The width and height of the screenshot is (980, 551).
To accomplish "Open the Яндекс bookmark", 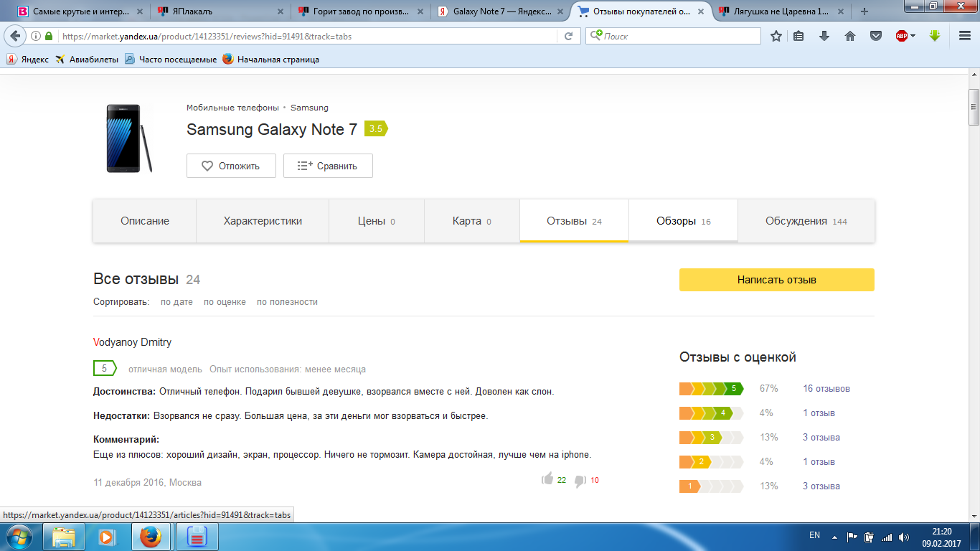I will coord(28,60).
